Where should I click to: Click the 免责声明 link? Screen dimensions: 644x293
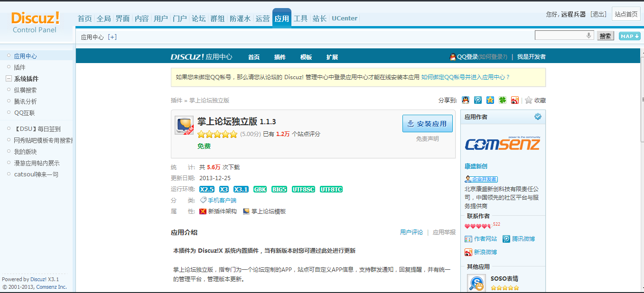coord(428,139)
